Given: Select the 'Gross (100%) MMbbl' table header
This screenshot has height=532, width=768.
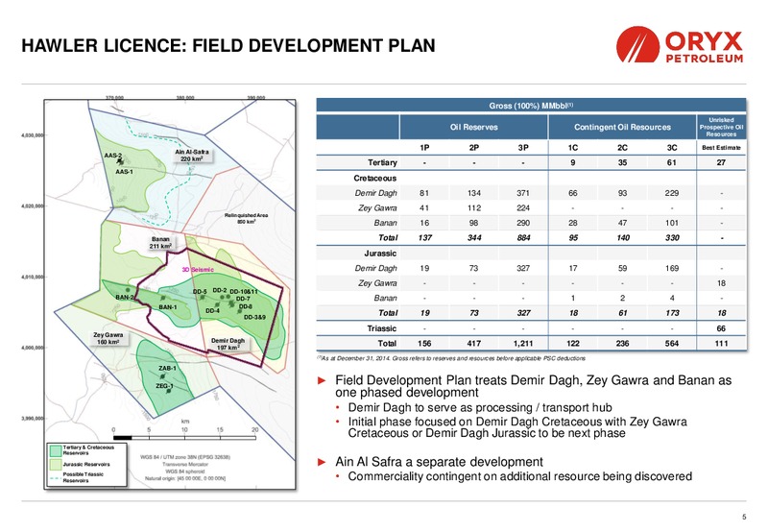Looking at the screenshot, I should pyautogui.click(x=531, y=106).
